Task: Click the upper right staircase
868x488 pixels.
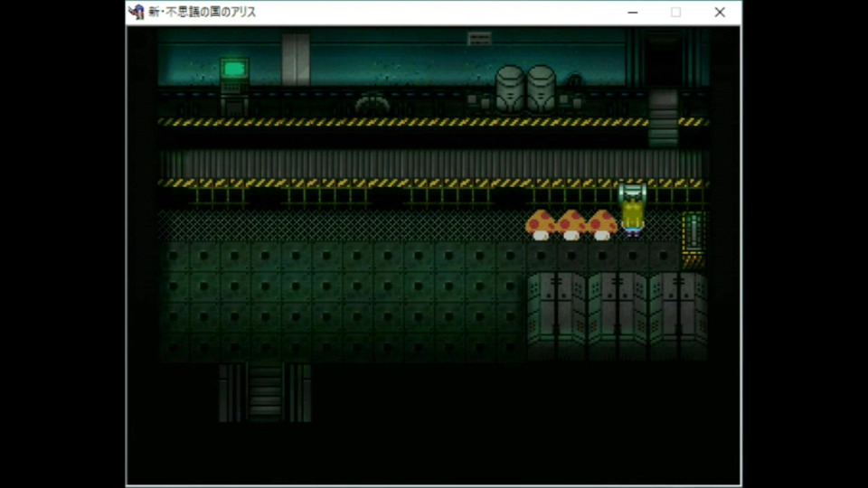Action: coord(663,119)
